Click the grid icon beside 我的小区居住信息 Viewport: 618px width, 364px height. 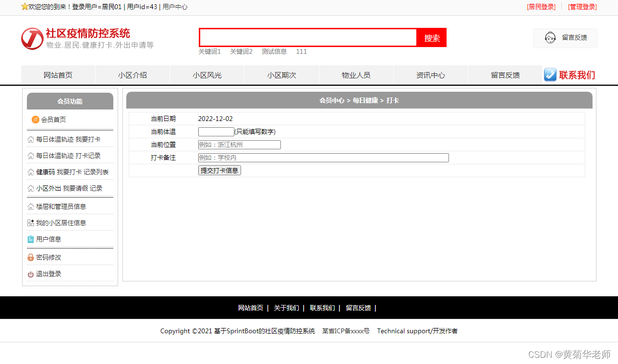point(31,223)
